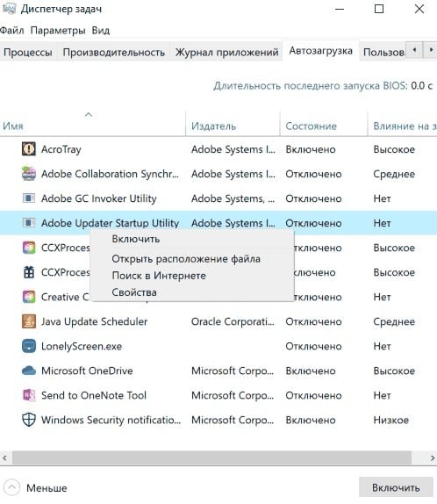Select the Microsoft OneDrive cloud icon
Image resolution: width=437 pixels, height=504 pixels.
pyautogui.click(x=29, y=371)
